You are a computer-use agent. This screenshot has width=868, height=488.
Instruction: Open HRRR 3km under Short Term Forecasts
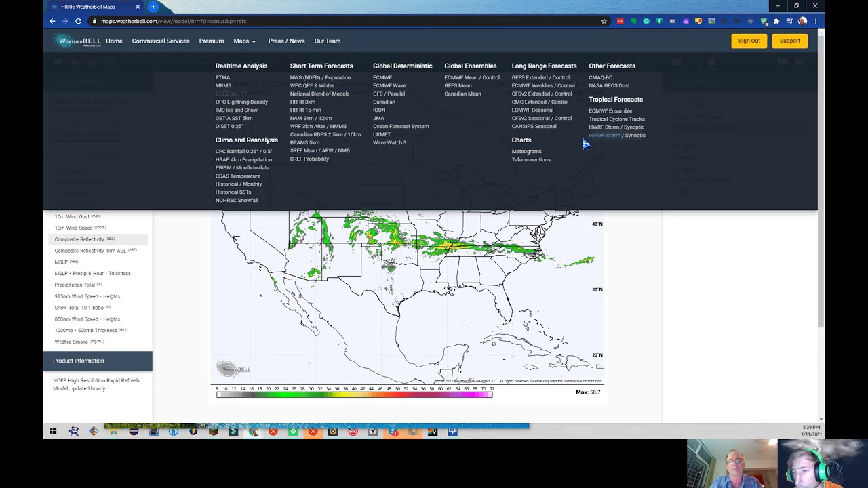(x=302, y=102)
